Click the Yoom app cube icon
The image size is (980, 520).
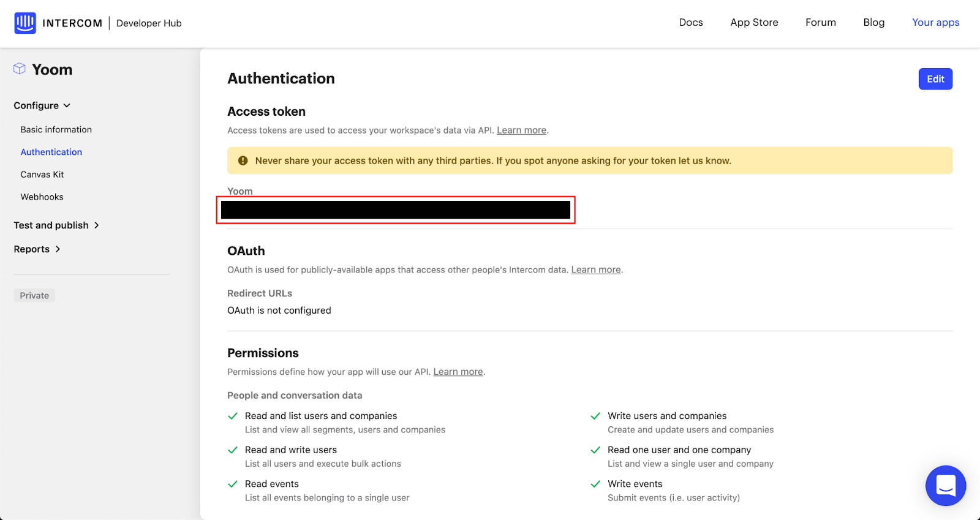[x=20, y=69]
